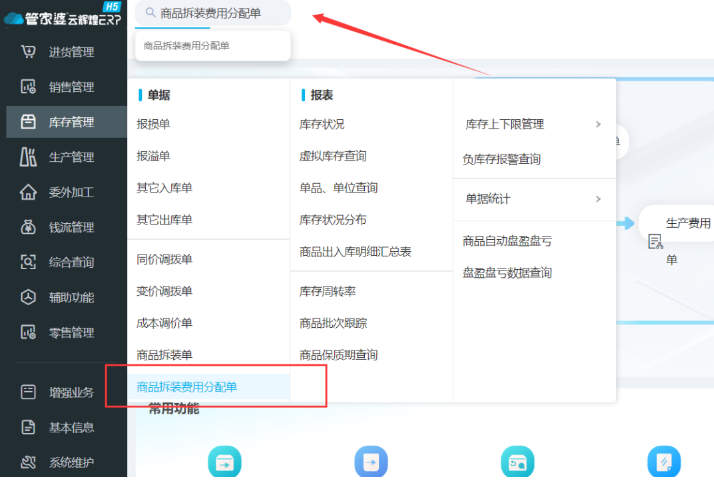Image resolution: width=714 pixels, height=484 pixels.
Task: Click the 综合查询 sidebar icon
Action: [29, 262]
